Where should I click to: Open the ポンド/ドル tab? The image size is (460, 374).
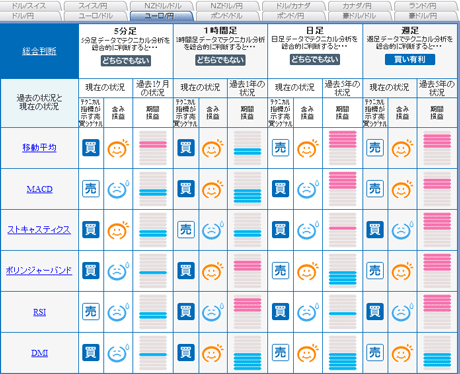[x=228, y=16]
